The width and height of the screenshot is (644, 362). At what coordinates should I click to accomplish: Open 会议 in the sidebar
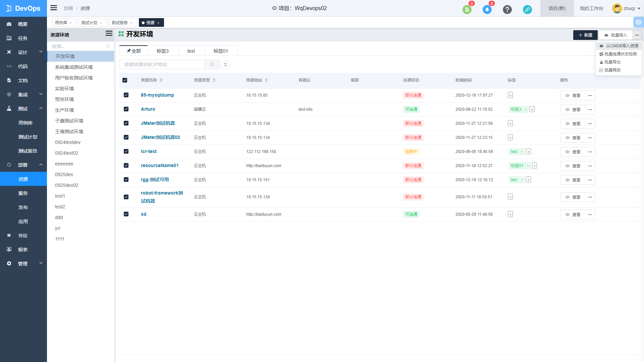23,236
